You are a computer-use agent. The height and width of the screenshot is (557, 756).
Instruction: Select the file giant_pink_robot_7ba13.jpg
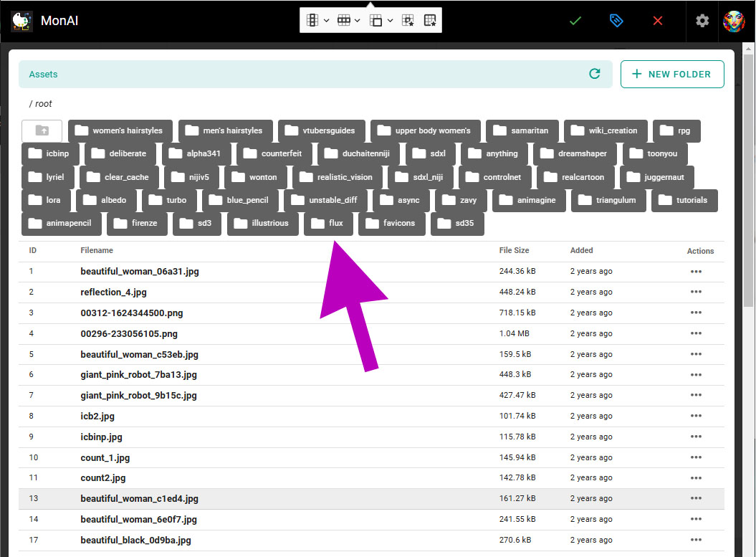(x=138, y=374)
